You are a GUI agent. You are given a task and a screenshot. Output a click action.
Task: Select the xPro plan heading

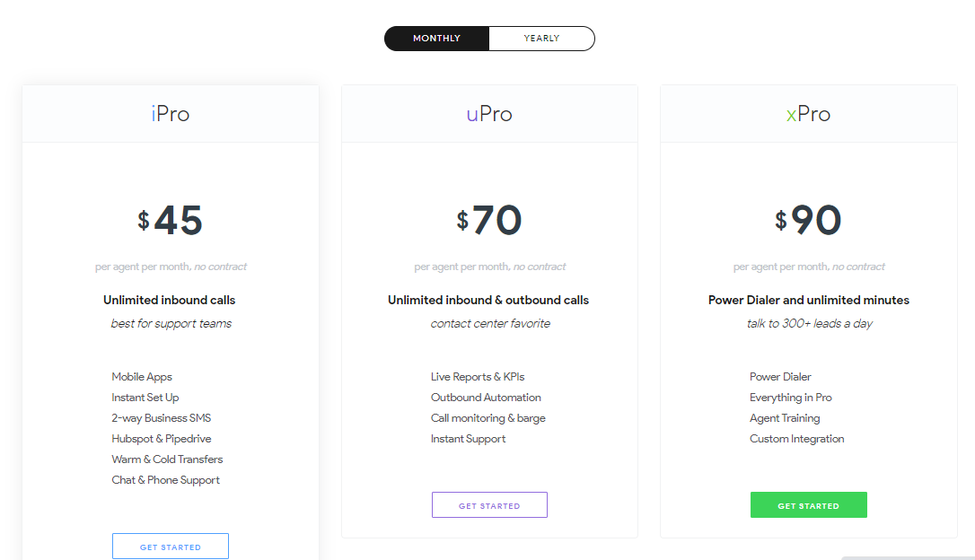click(808, 114)
